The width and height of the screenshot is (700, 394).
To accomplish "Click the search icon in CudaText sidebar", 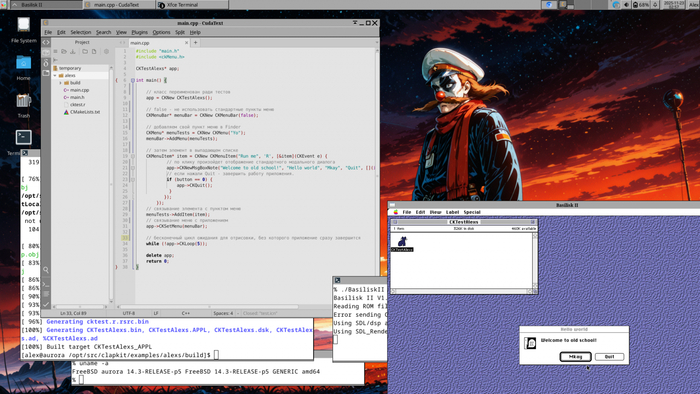I will [x=46, y=270].
